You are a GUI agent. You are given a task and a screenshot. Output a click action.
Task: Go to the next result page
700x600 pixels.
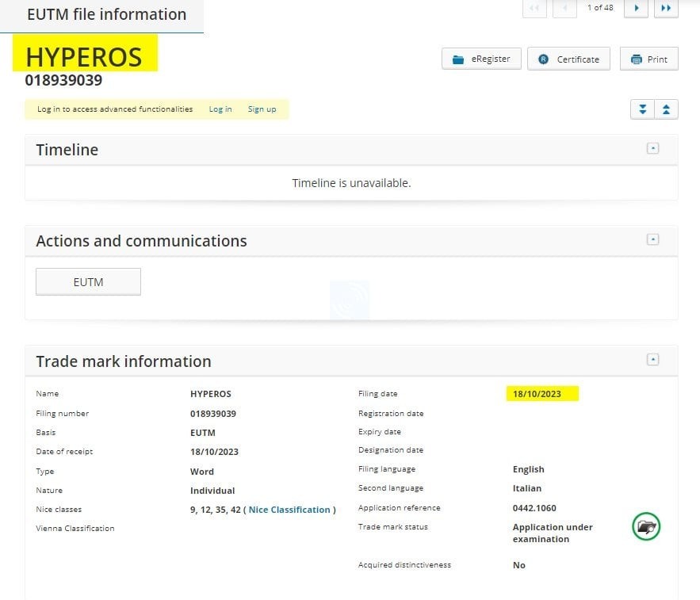[x=636, y=8]
